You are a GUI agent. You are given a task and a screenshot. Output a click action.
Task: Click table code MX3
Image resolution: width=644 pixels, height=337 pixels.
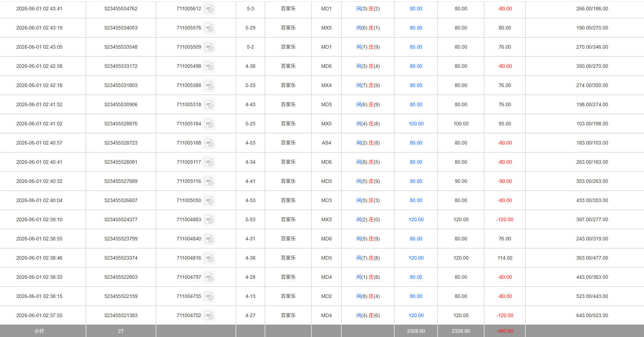coord(326,219)
